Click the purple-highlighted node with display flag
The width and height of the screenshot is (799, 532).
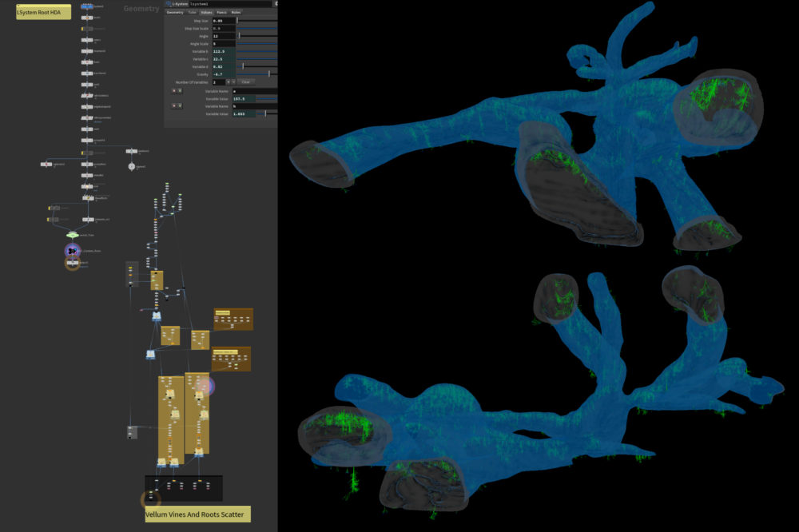[72, 251]
